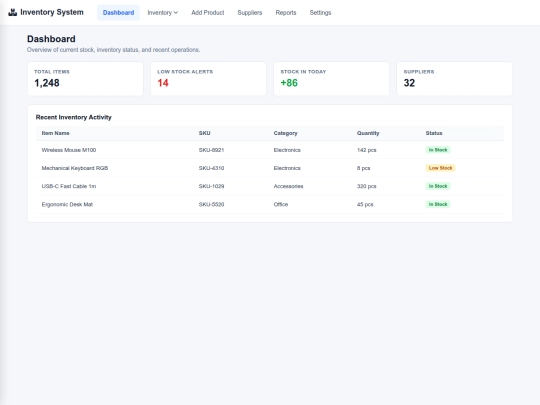Click the STOCK IN TODAY card label
Image resolution: width=540 pixels, height=405 pixels.
[x=303, y=72]
